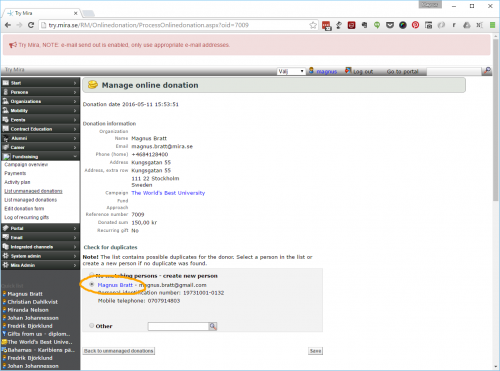
Task: Expand the Start menu chevron
Action: coord(75,83)
